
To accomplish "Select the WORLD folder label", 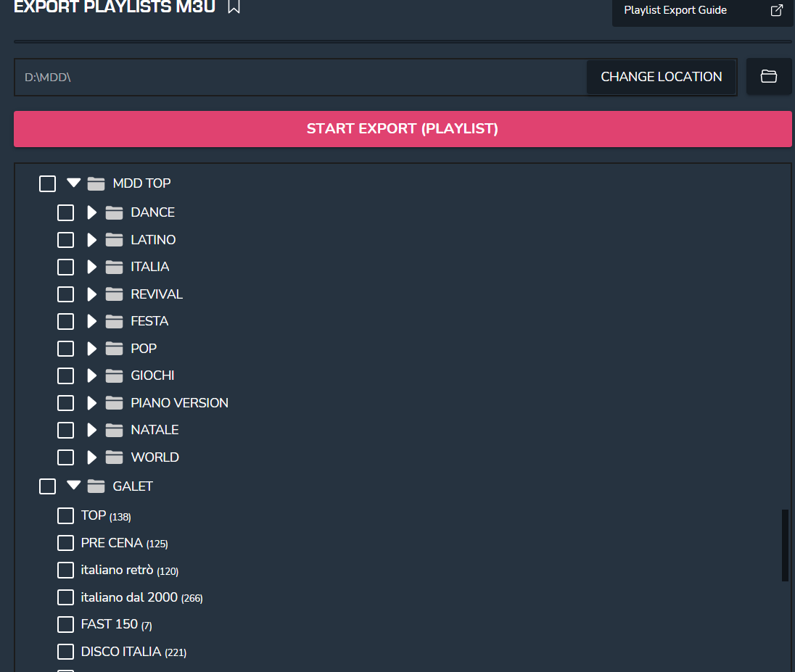I will [155, 457].
